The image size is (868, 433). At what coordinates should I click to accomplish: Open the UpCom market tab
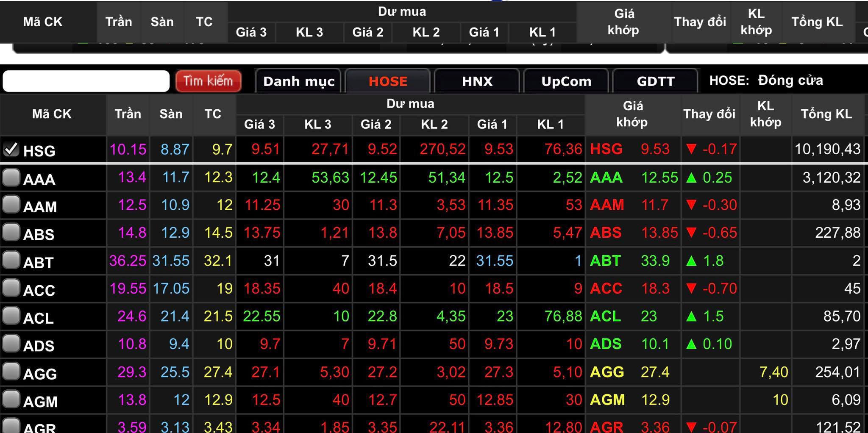coord(566,81)
